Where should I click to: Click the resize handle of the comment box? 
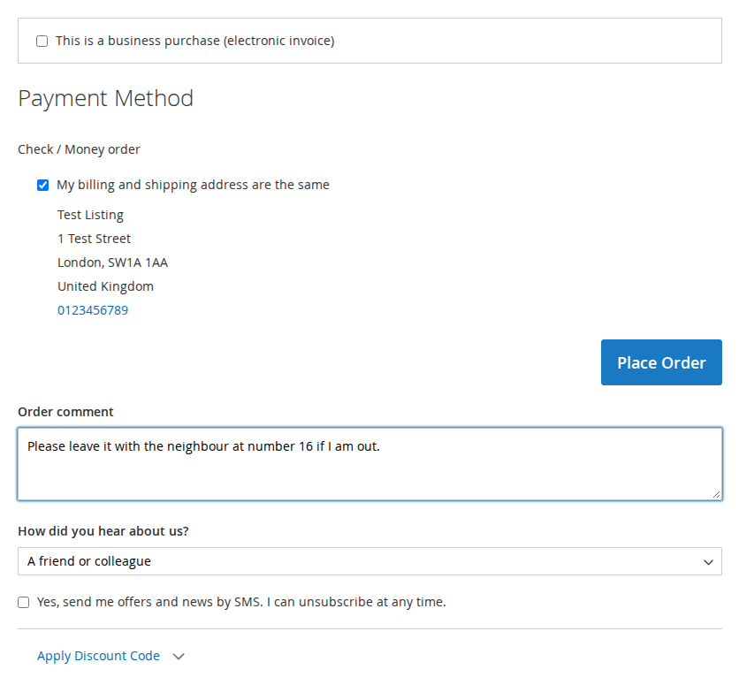coord(716,494)
